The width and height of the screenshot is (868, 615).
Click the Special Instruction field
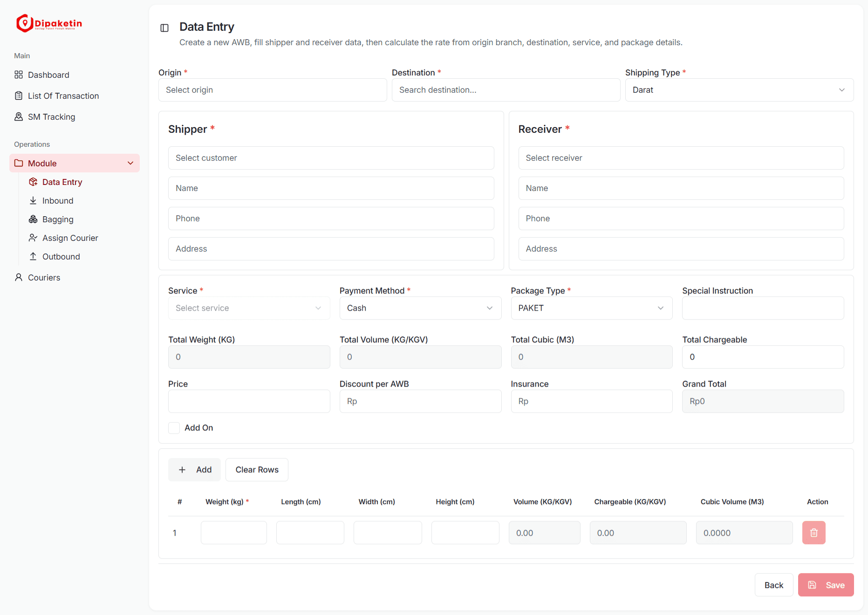point(763,308)
